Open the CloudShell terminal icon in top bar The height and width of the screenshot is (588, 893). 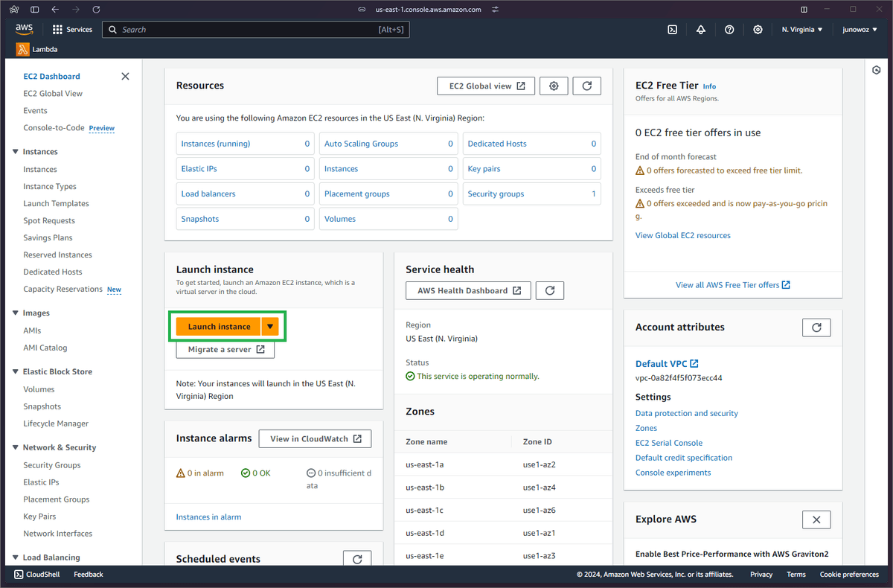(672, 29)
